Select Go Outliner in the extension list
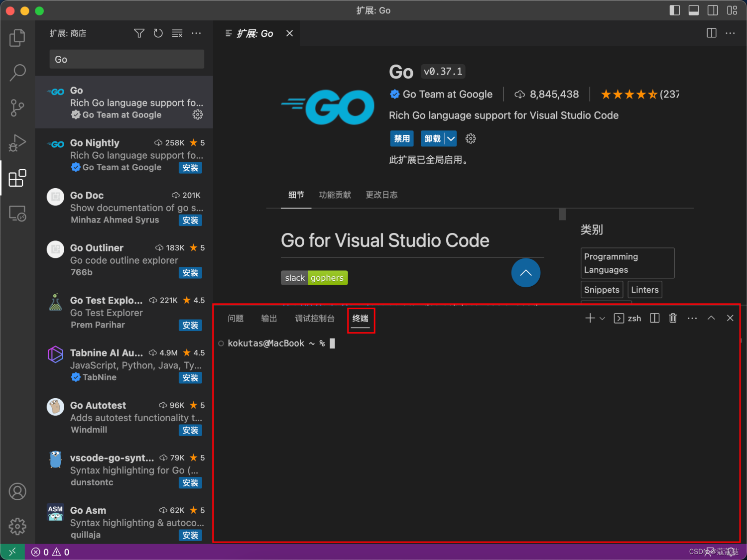This screenshot has height=560, width=747. (124, 260)
